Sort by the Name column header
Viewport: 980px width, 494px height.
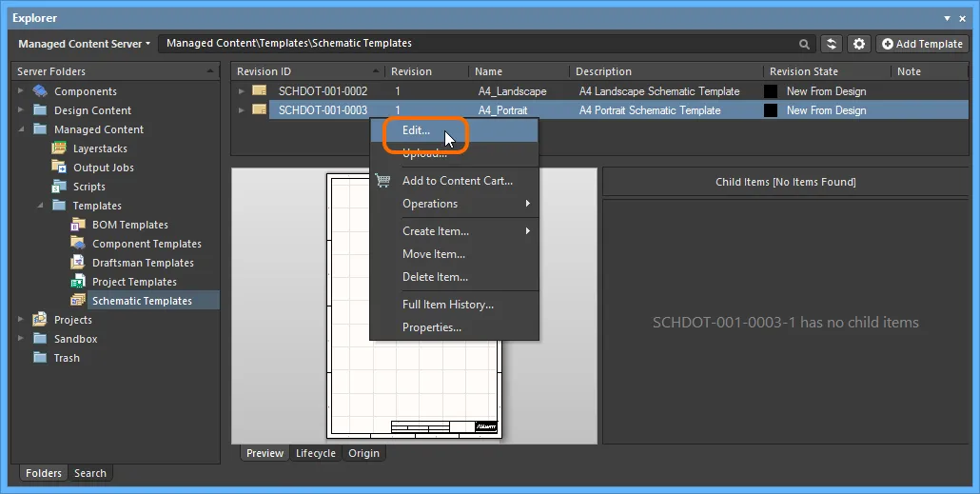click(x=519, y=71)
